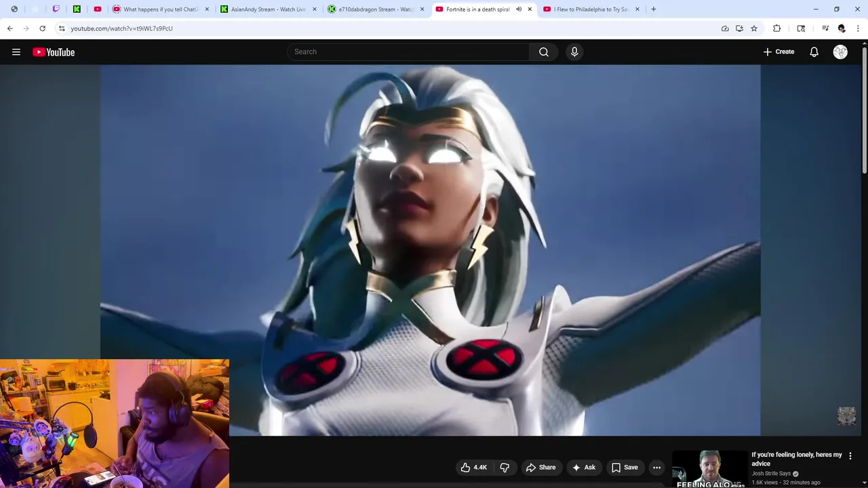Click the Fortnite video player to pause
Viewport: 868px width, 488px height.
pos(430,250)
